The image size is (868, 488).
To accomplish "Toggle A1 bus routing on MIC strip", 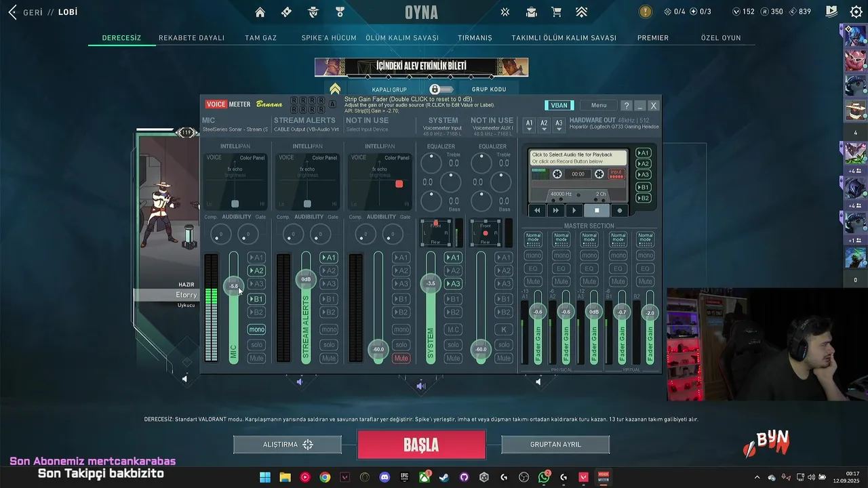I will 256,258.
